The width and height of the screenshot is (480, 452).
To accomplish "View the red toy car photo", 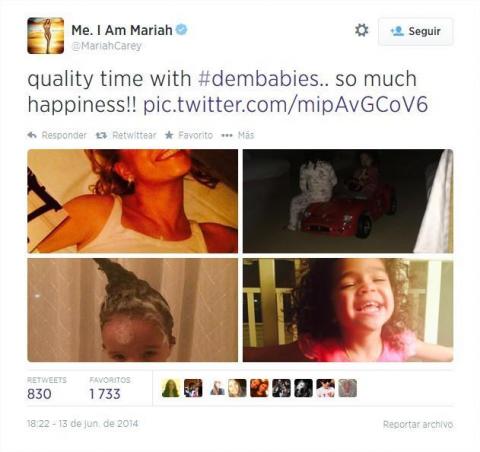I will click(x=348, y=201).
